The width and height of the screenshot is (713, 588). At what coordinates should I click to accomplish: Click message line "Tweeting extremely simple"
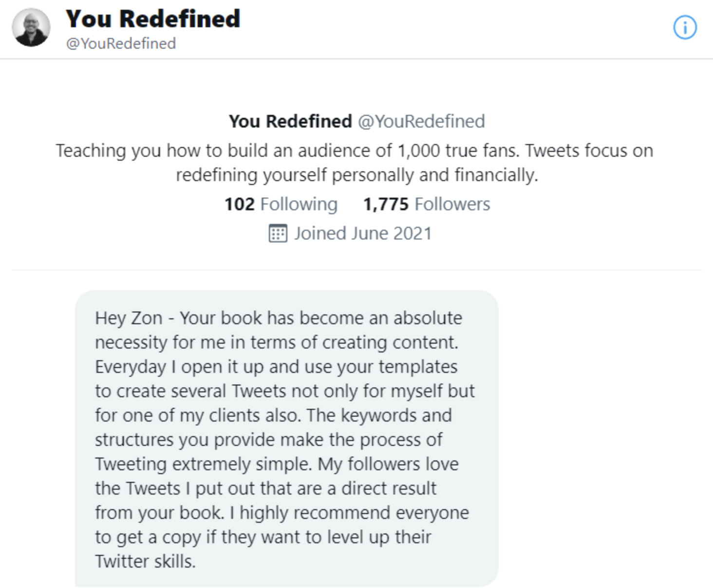coord(203,464)
